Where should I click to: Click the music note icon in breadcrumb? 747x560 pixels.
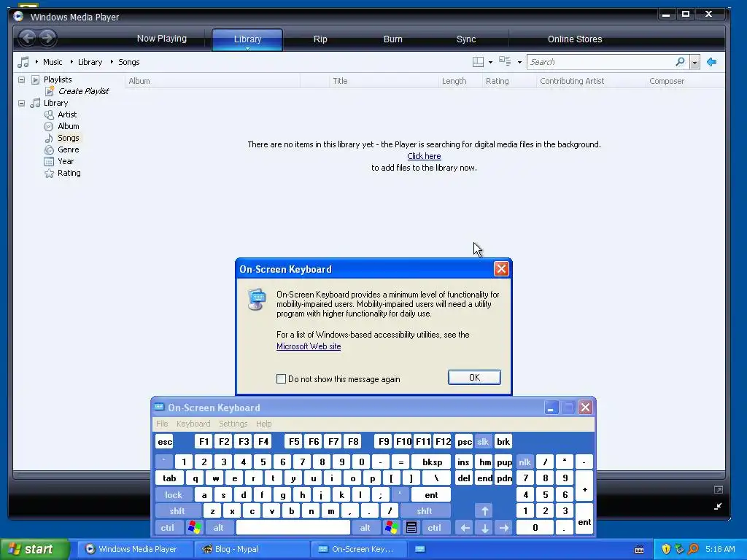point(23,62)
